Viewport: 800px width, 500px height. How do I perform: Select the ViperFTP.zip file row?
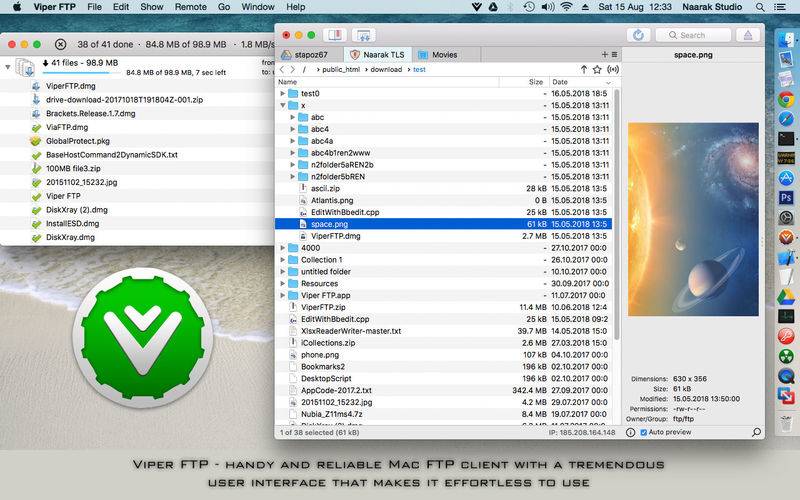443,307
